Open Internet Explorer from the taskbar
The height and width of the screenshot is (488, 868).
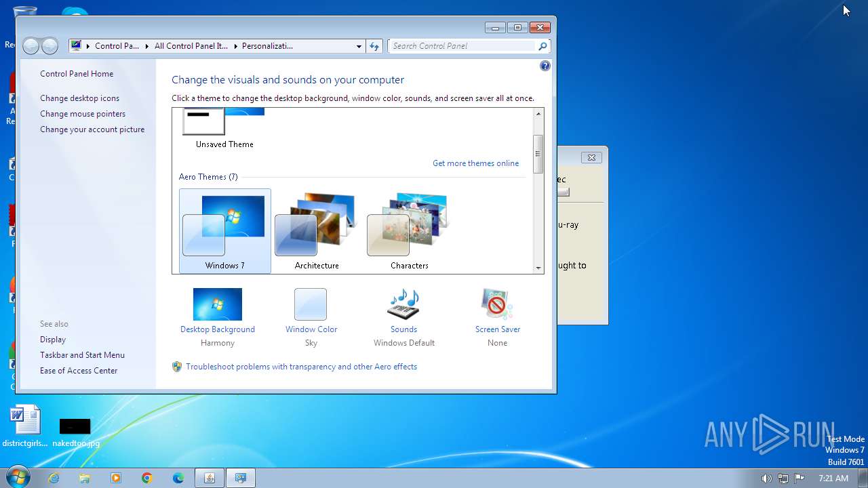click(x=54, y=478)
